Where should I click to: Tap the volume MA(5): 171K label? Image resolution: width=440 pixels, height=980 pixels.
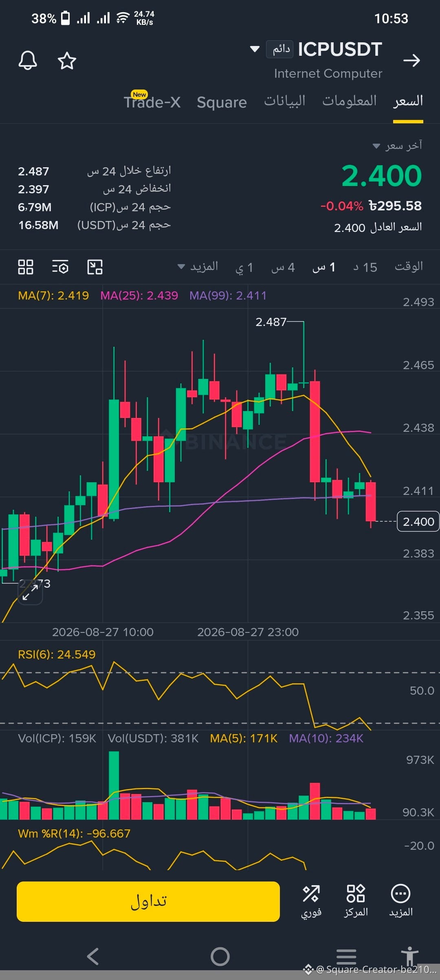point(244,738)
